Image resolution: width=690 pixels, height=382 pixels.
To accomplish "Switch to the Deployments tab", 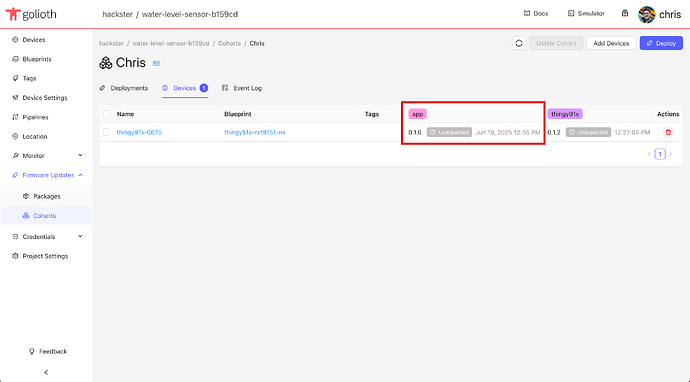I will (124, 88).
